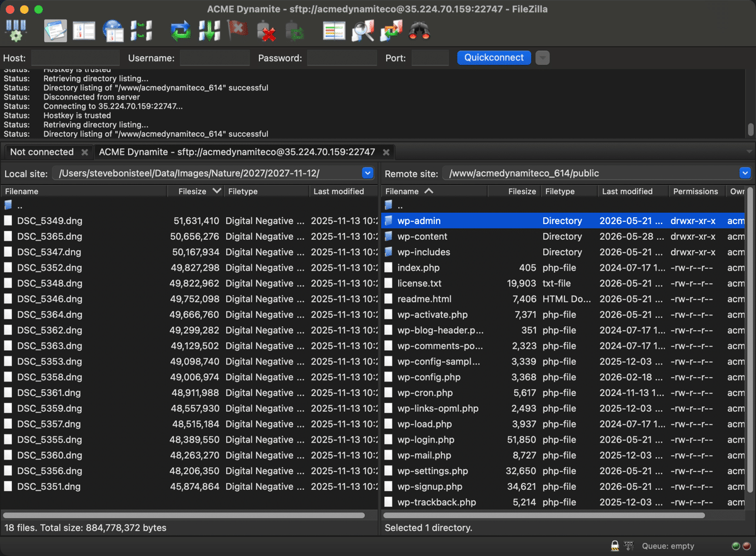756x556 pixels.
Task: Refresh the file and folder lists
Action: [181, 30]
